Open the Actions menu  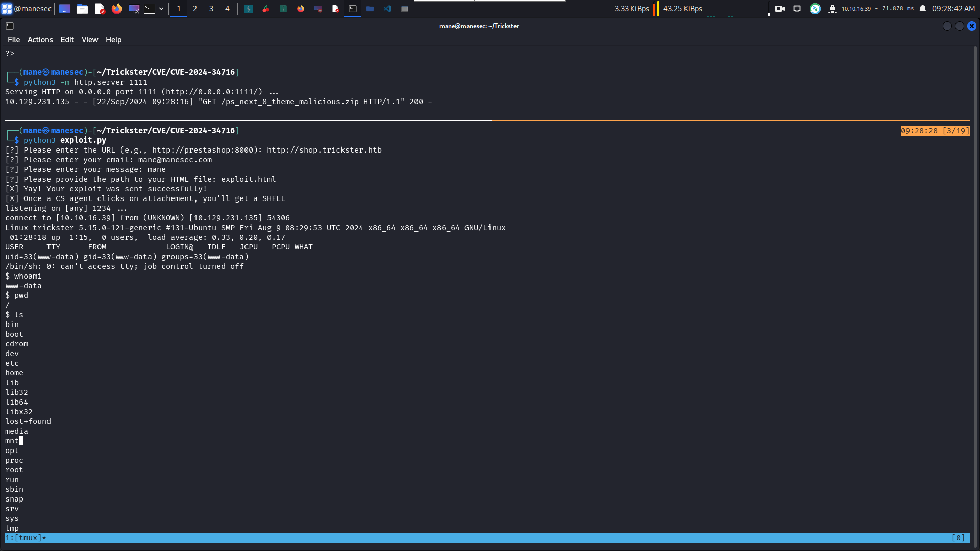click(40, 40)
